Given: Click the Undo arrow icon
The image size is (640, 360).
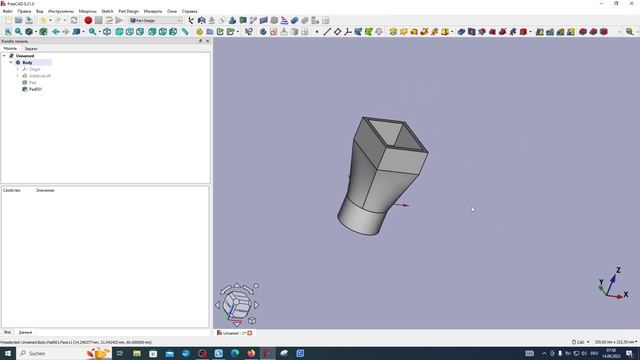Looking at the screenshot, I should coord(43,20).
